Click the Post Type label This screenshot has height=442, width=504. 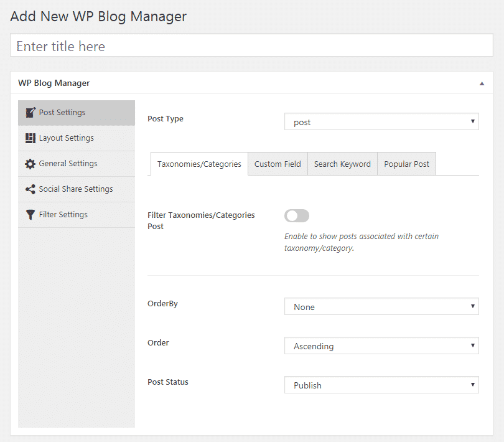[x=166, y=119]
